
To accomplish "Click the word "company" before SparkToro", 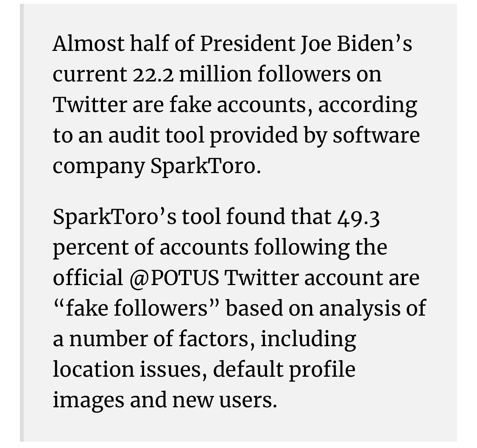I will 99,167.
